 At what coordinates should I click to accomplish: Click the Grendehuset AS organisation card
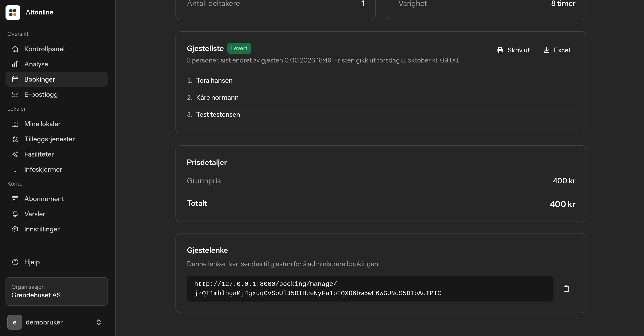[57, 291]
